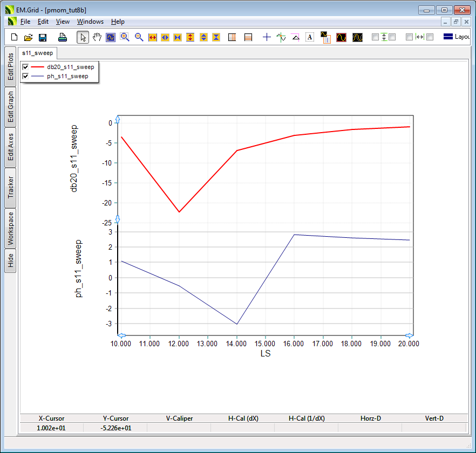The height and width of the screenshot is (453, 476).
Task: Open the Windows menu
Action: tap(90, 22)
